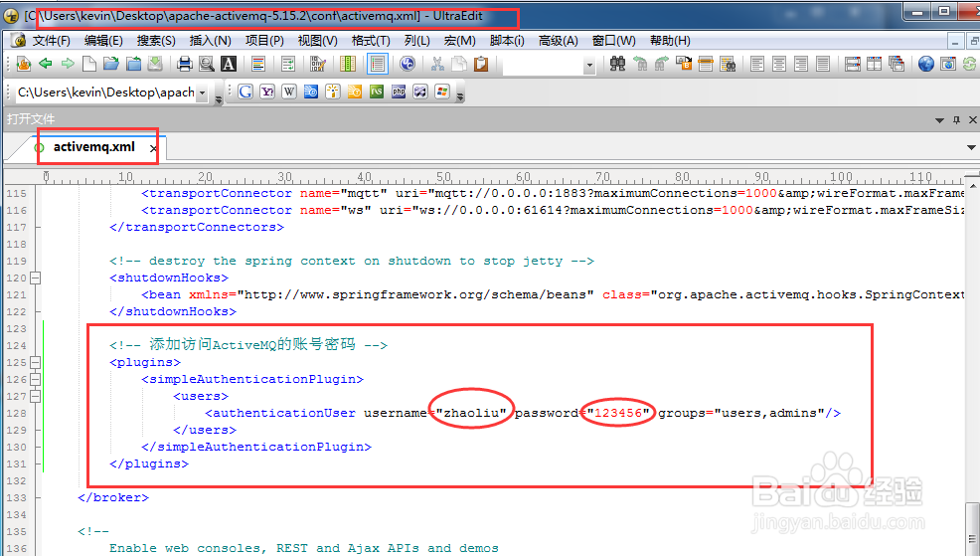The height and width of the screenshot is (556, 980).
Task: Click the green Back arrow icon
Action: click(45, 64)
